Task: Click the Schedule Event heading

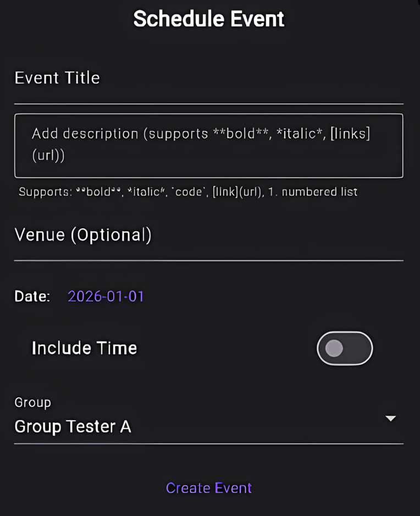Action: [208, 18]
